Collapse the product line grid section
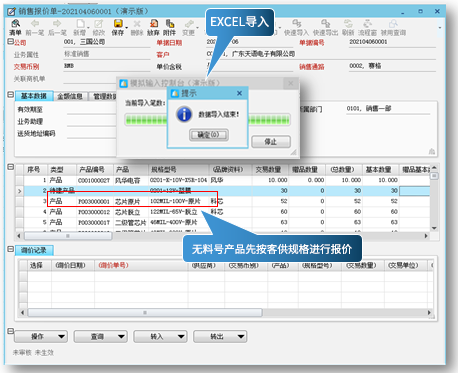The width and height of the screenshot is (458, 373). 10,167
